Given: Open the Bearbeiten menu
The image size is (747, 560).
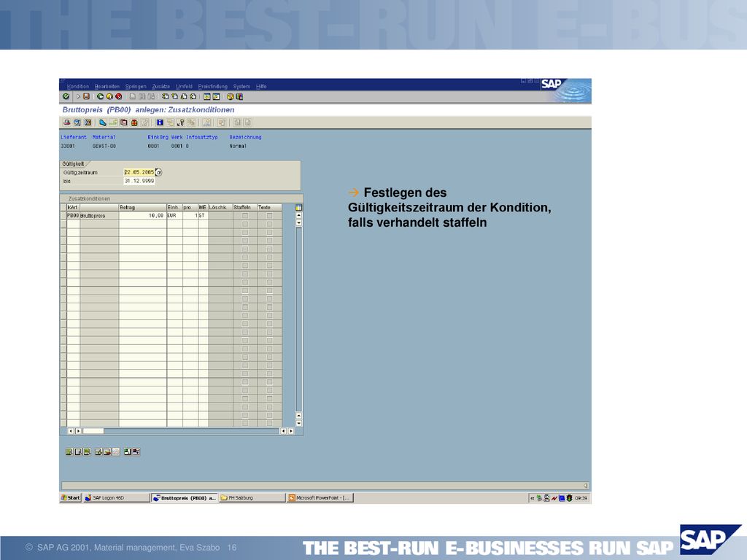Looking at the screenshot, I should click(x=107, y=87).
